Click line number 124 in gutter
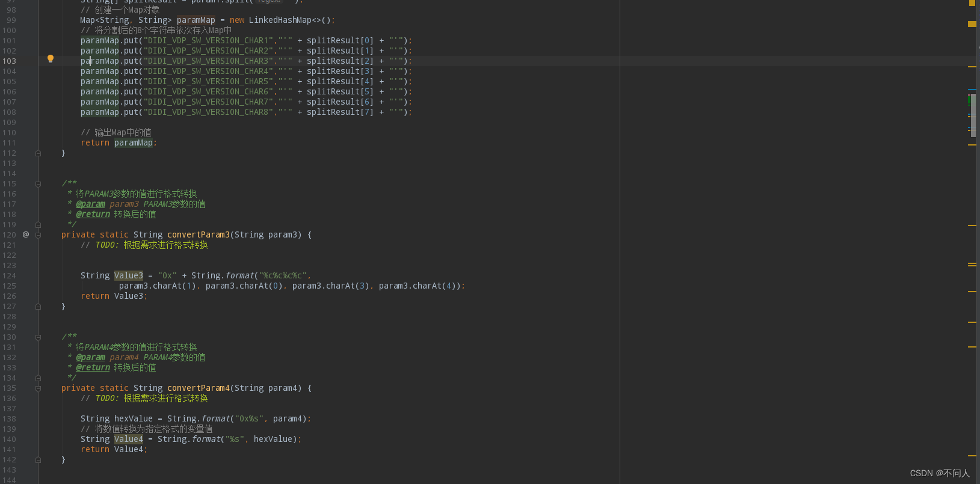Image resolution: width=980 pixels, height=484 pixels. click(x=9, y=275)
